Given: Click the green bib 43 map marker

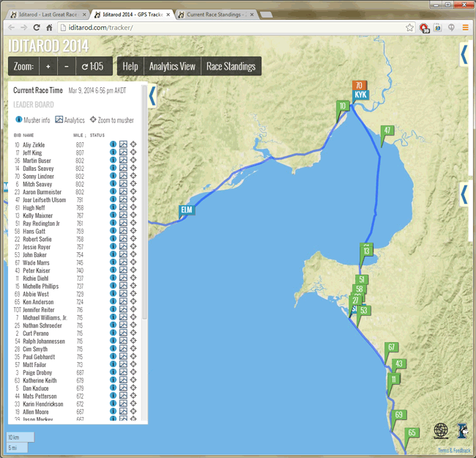Looking at the screenshot, I should 399,363.
